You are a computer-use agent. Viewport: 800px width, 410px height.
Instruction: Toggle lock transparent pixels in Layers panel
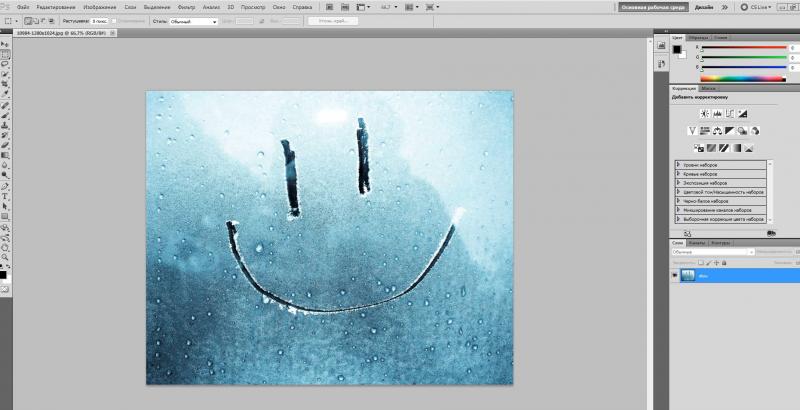click(701, 263)
